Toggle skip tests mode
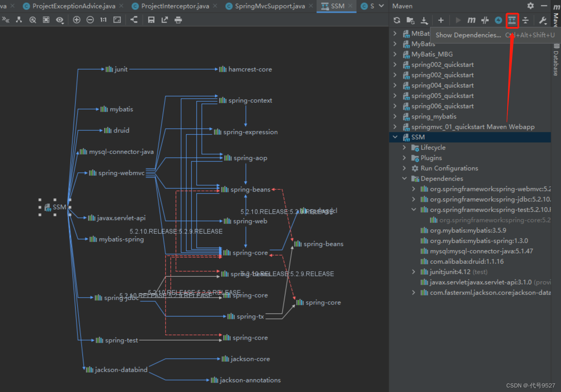The width and height of the screenshot is (561, 392). coord(485,20)
